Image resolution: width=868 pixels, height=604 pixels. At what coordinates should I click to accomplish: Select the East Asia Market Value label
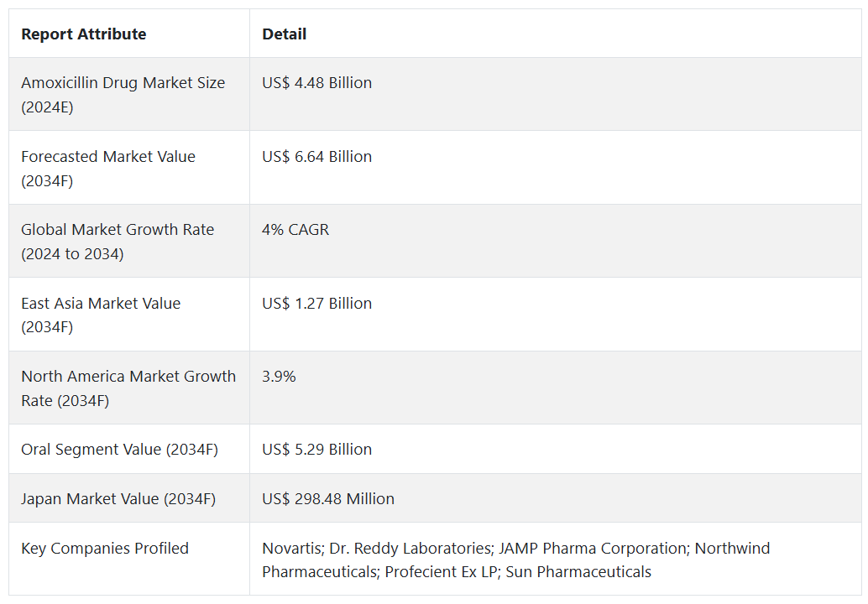click(101, 315)
